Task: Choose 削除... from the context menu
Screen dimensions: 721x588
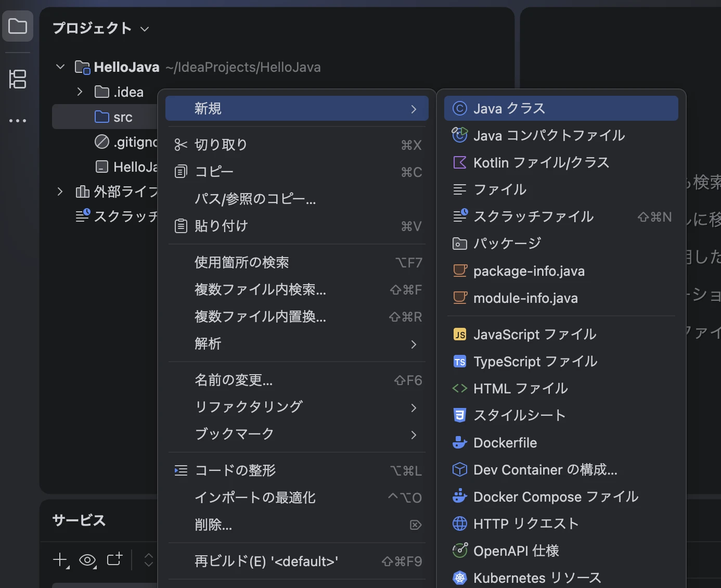Action: pyautogui.click(x=297, y=525)
